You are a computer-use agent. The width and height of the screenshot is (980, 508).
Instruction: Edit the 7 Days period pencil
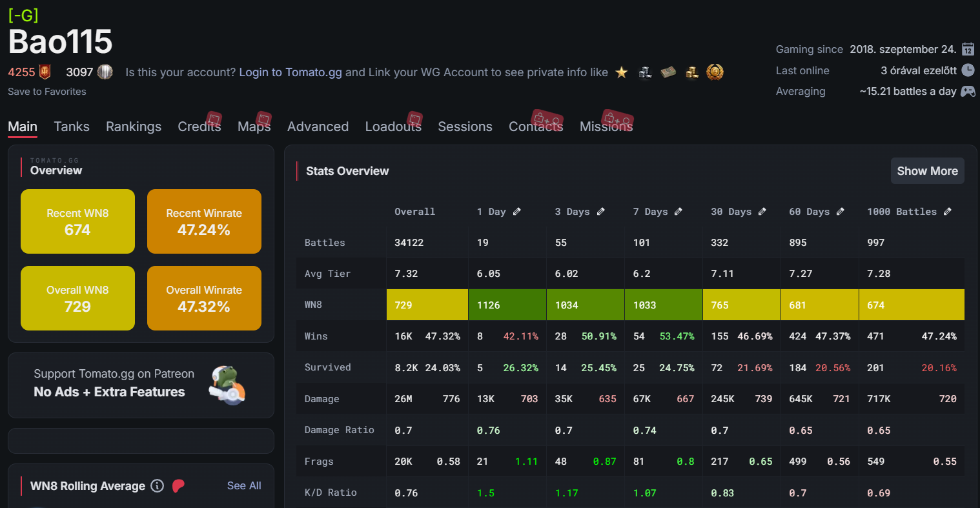679,212
